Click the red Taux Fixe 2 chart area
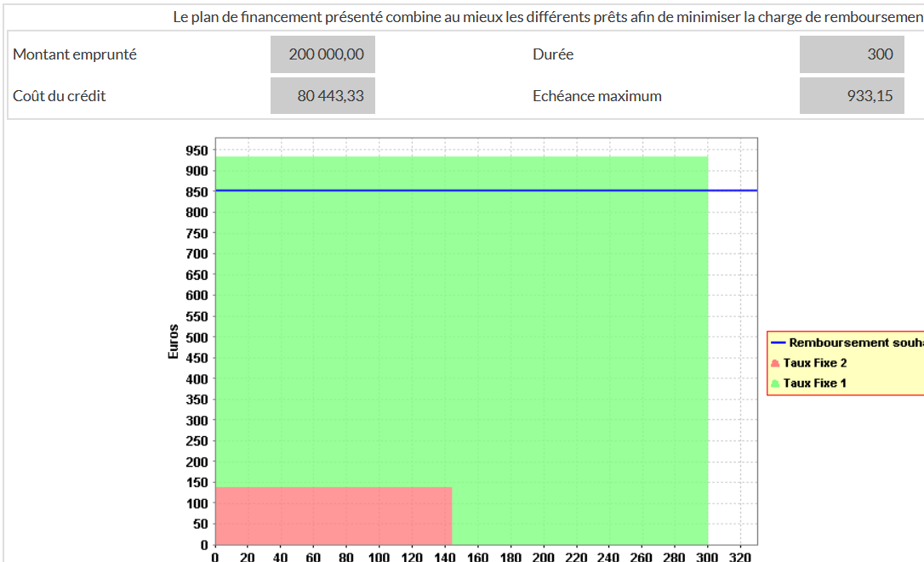The image size is (924, 562). click(332, 515)
